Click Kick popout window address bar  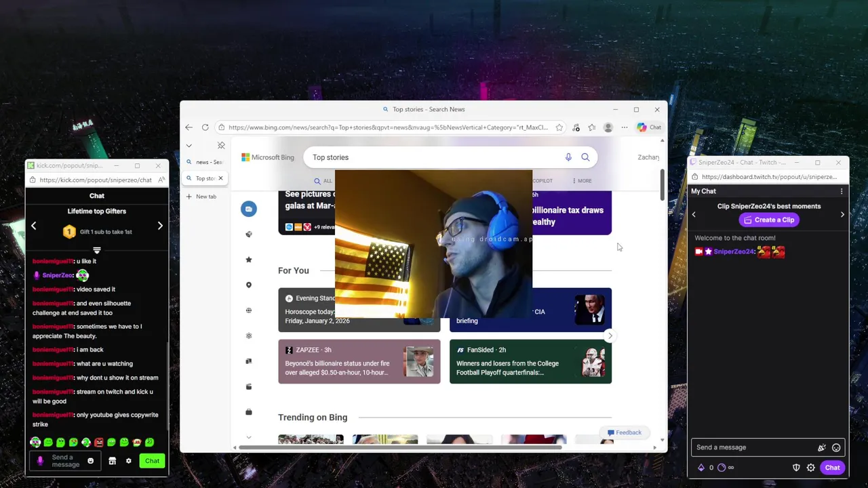point(97,180)
